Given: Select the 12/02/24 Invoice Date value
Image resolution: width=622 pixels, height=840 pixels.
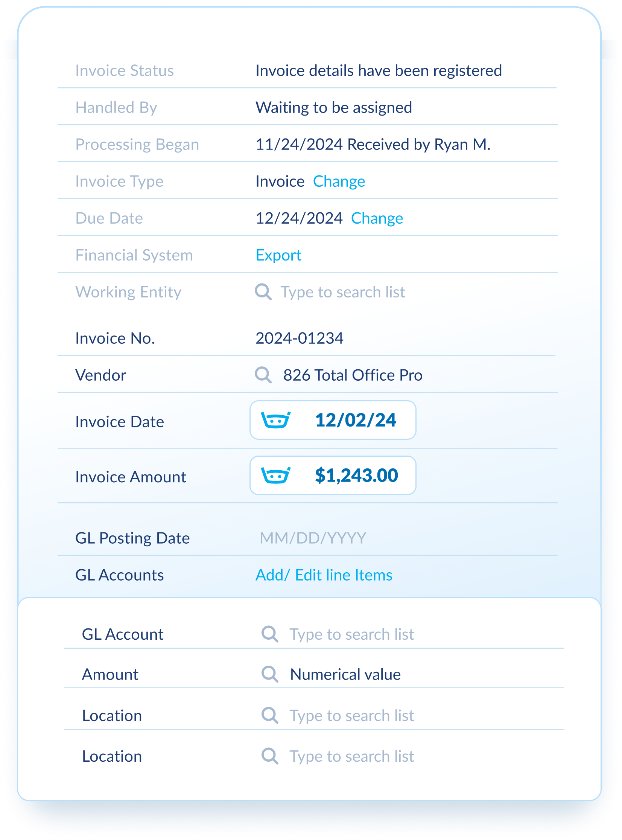Looking at the screenshot, I should click(356, 421).
